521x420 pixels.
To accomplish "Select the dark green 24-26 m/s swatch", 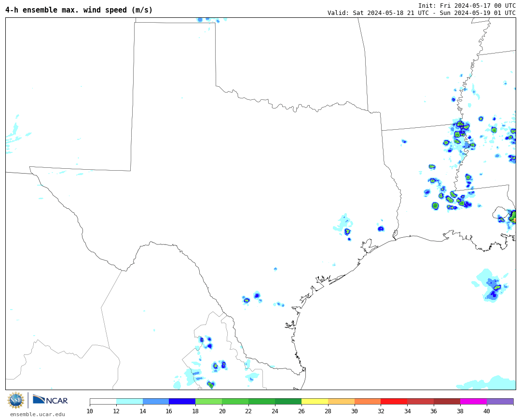I will 288,401.
